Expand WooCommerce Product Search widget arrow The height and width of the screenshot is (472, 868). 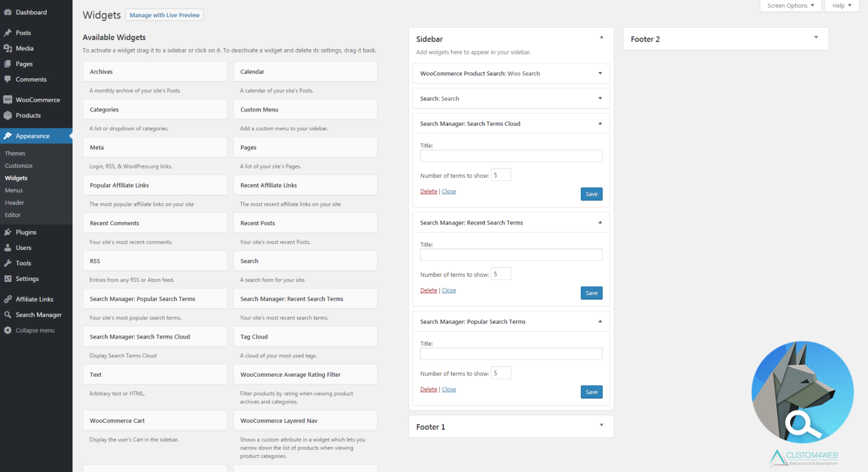[600, 74]
